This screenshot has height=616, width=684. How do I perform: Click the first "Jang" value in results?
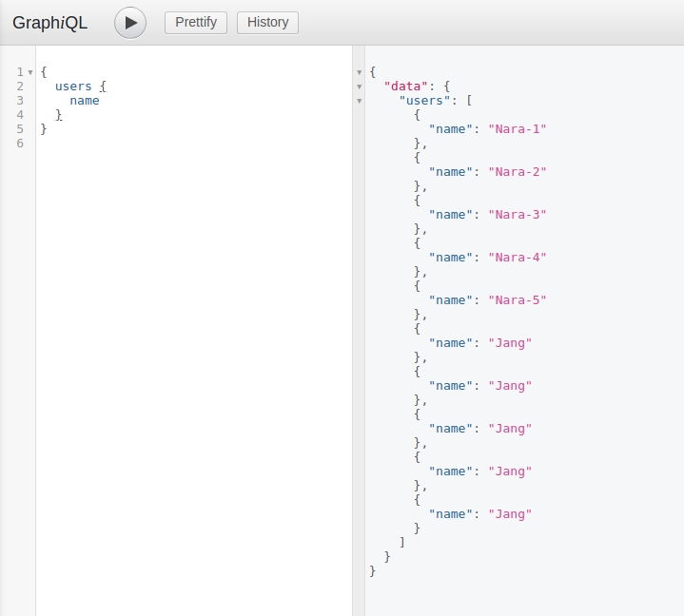pos(509,343)
